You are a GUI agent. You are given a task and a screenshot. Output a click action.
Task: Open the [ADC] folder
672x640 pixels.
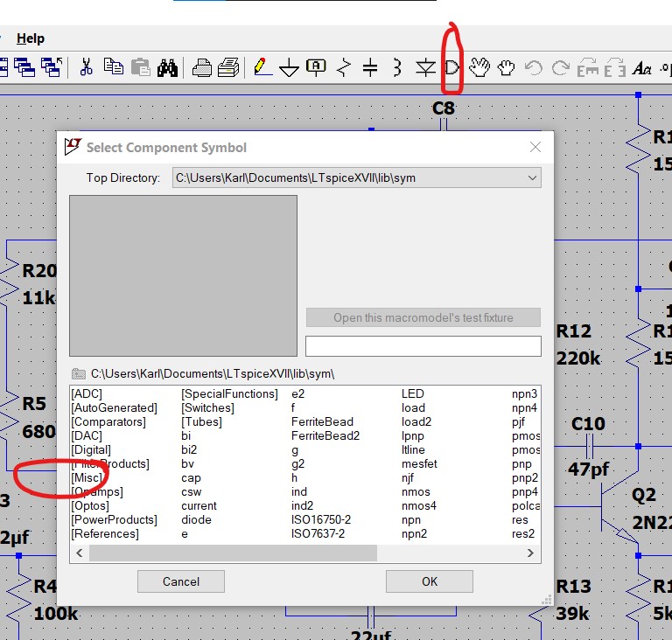coord(87,393)
